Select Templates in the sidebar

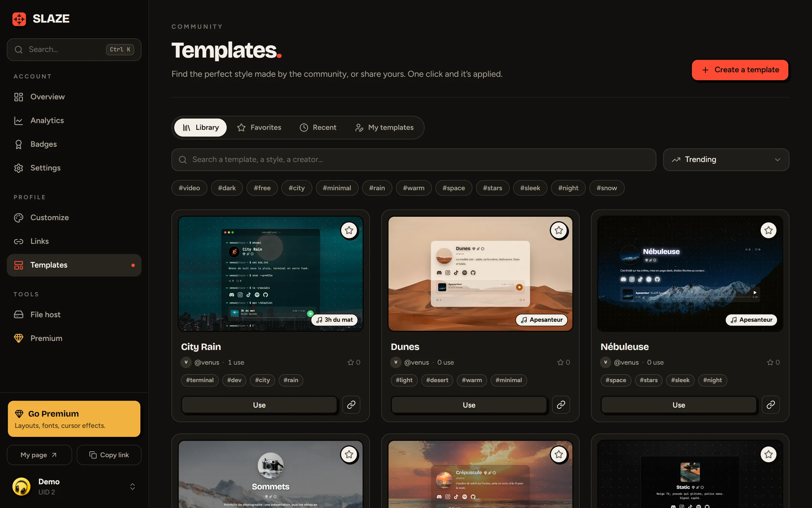point(74,265)
